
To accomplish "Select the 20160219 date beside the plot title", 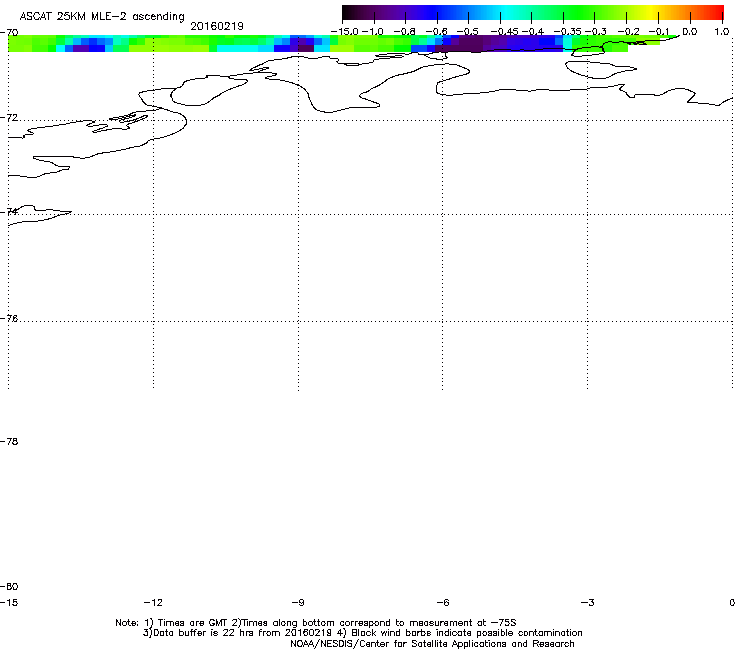I will pos(217,26).
